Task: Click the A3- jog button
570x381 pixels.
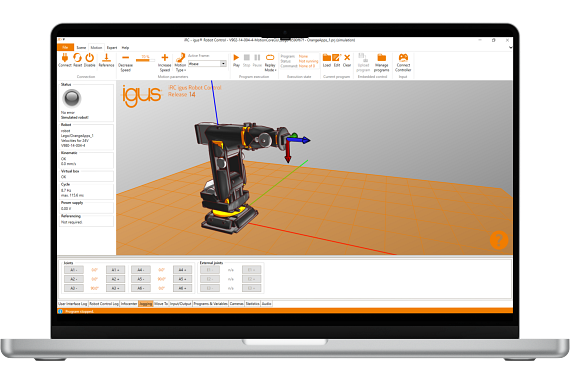Action: pyautogui.click(x=74, y=288)
